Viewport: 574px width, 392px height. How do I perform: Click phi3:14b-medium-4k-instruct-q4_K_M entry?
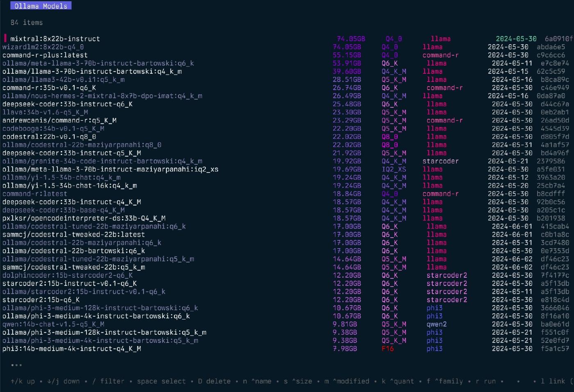click(72, 349)
